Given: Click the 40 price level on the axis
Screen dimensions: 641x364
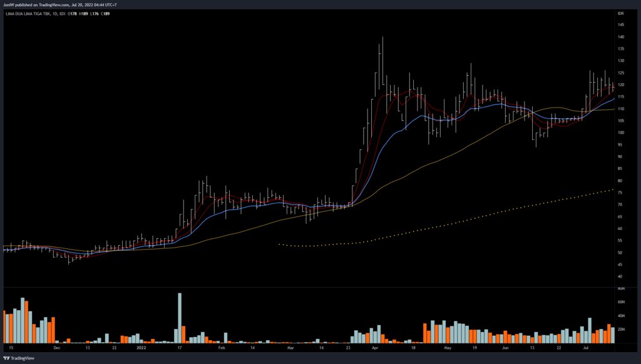Looking at the screenshot, I should (x=620, y=276).
